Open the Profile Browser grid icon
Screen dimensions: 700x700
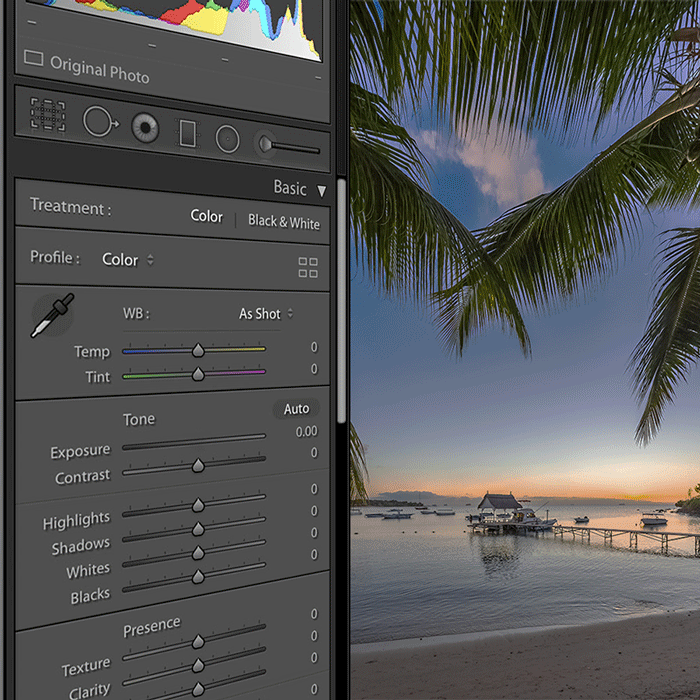point(308,267)
